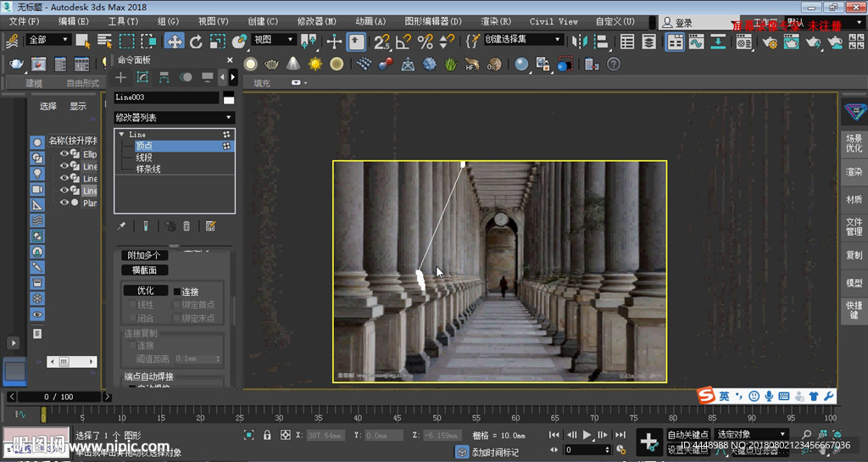Toggle selection lock padlock
Screen dimensions: 868x462
tap(267, 435)
